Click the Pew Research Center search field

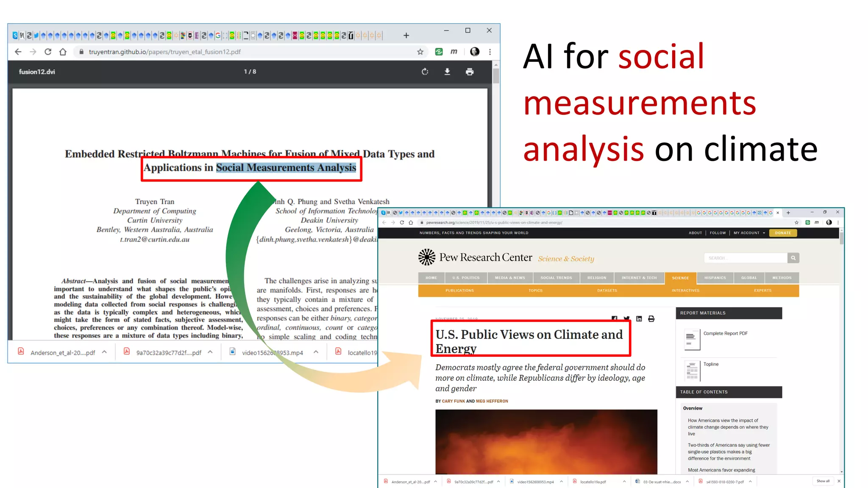(746, 258)
